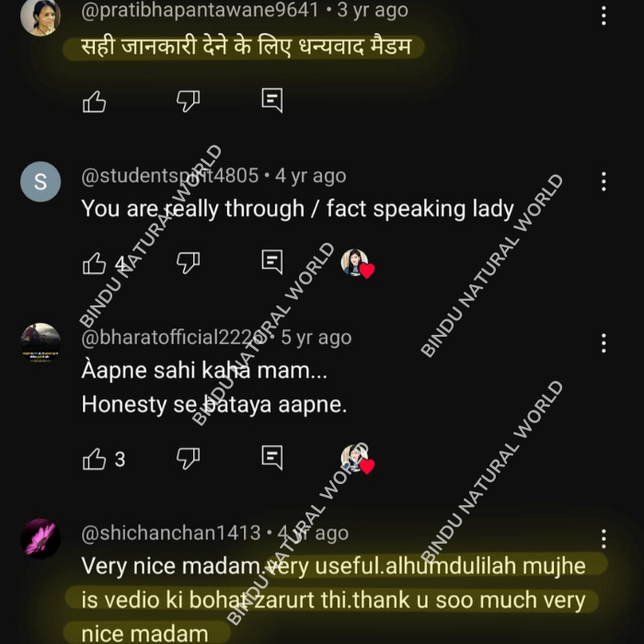Screen dimensions: 644x644
Task: Dislike the pratibhapantawane9641 comment
Action: (188, 100)
